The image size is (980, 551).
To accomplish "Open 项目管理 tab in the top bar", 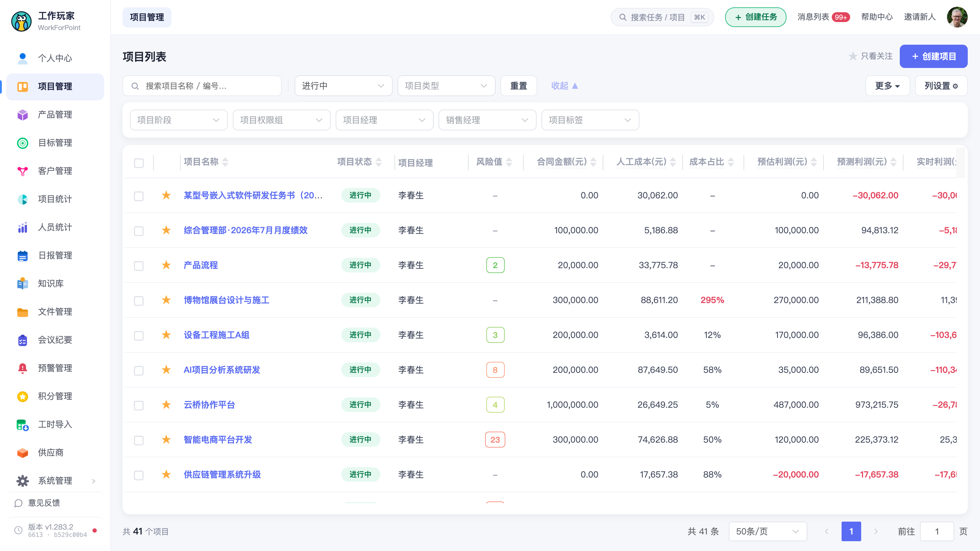I will [147, 17].
